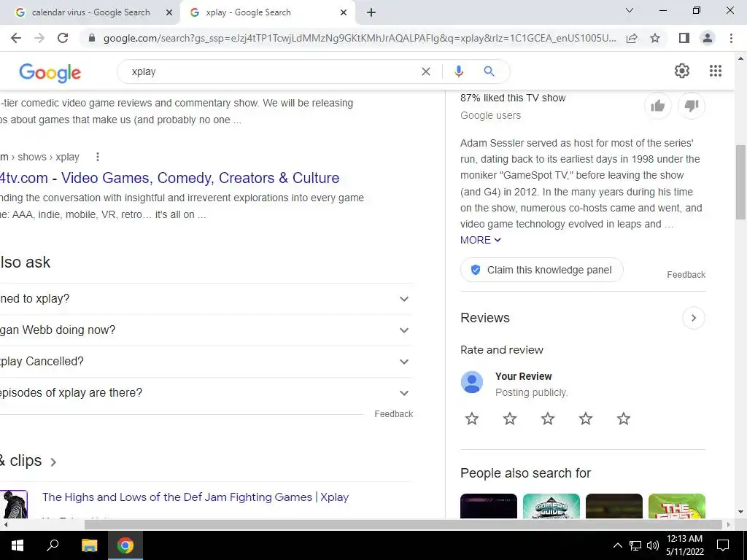The image size is (747, 560).
Task: Click Claim this knowledge panel button
Action: pos(542,270)
